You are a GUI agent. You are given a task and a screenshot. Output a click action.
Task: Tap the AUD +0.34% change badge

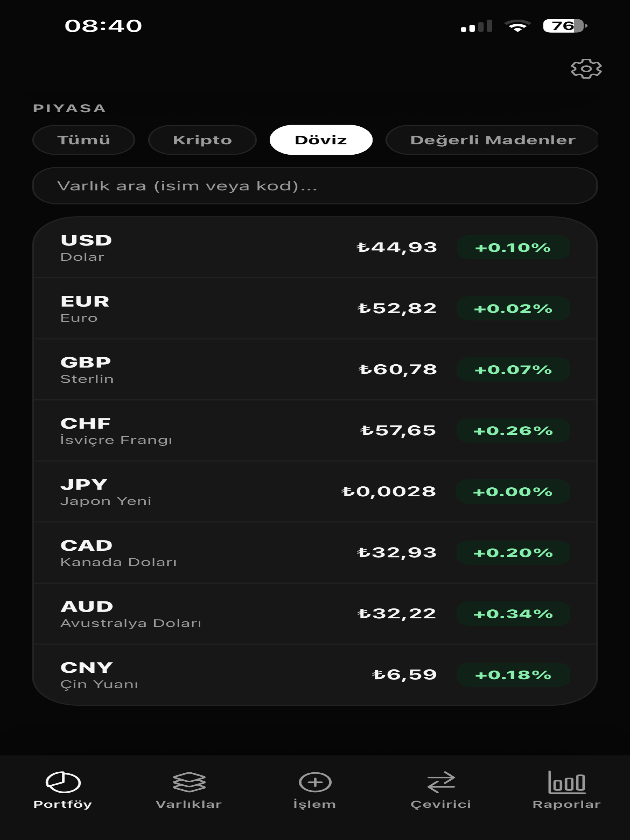click(513, 614)
